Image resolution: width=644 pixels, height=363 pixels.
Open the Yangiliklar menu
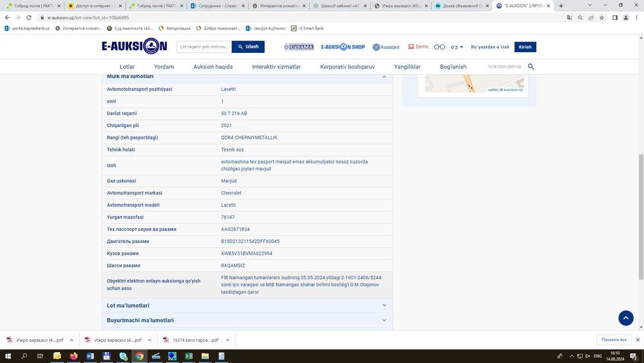(x=407, y=66)
